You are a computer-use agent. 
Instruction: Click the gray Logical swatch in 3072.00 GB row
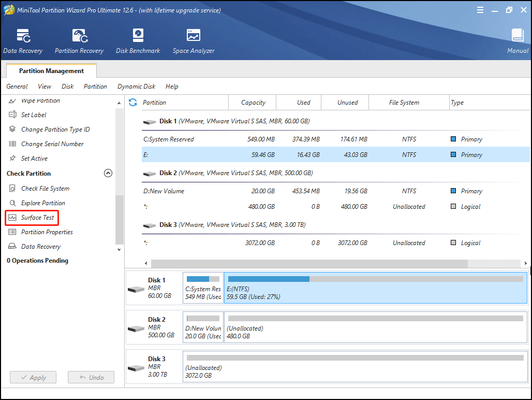click(x=453, y=242)
